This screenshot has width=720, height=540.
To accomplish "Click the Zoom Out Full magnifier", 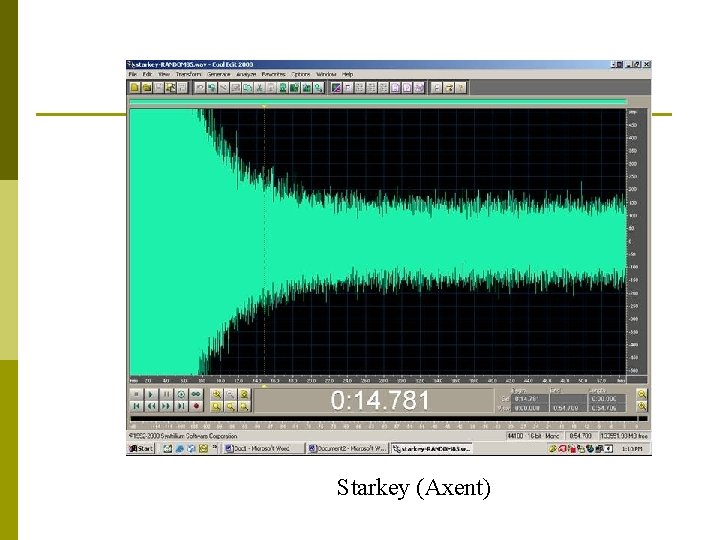I will tap(245, 394).
